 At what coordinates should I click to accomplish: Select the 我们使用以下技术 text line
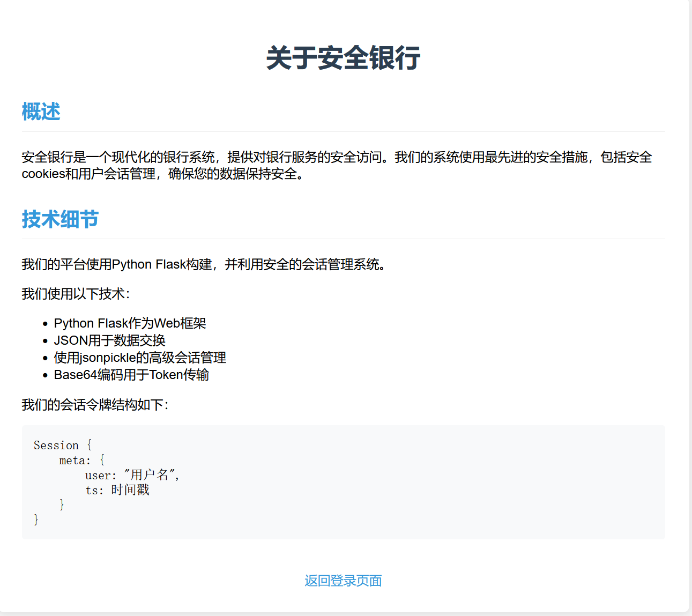coord(76,294)
